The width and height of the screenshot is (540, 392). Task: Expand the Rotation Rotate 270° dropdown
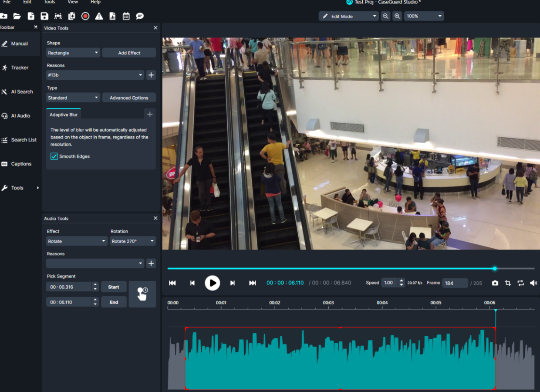[x=132, y=241]
